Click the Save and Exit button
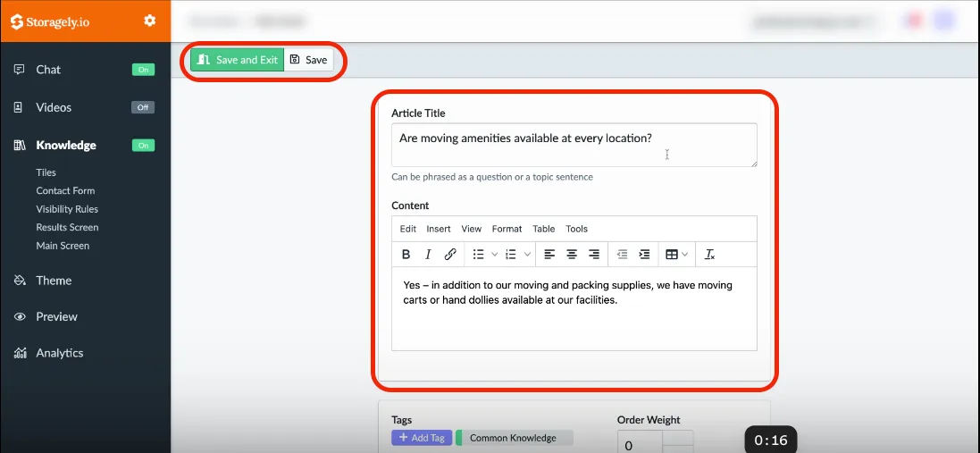The width and height of the screenshot is (980, 453). (x=238, y=60)
